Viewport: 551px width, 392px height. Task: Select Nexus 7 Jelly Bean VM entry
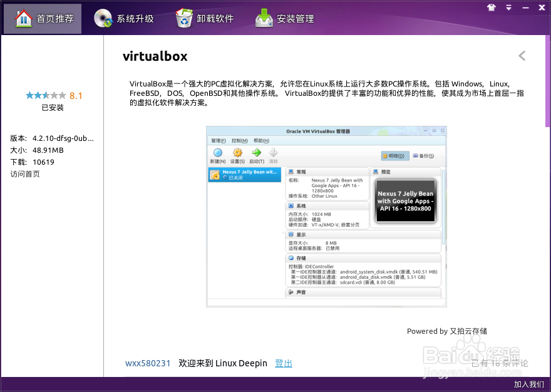click(245, 175)
